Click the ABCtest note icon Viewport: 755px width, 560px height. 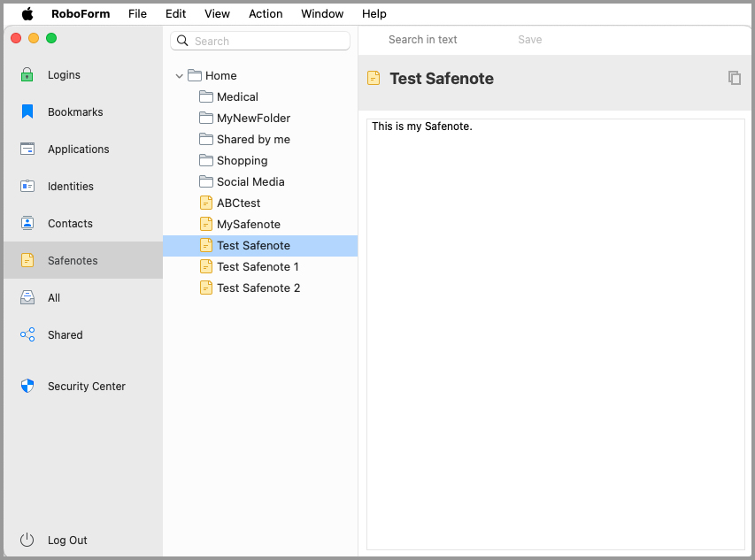click(206, 203)
